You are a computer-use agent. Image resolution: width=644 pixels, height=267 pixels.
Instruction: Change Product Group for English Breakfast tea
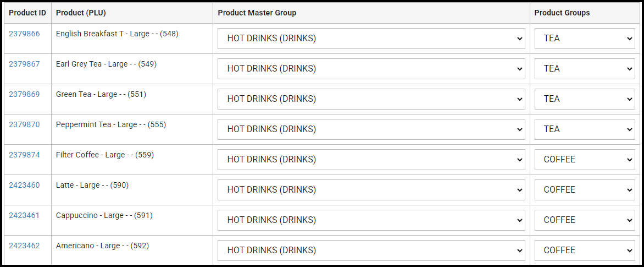584,39
